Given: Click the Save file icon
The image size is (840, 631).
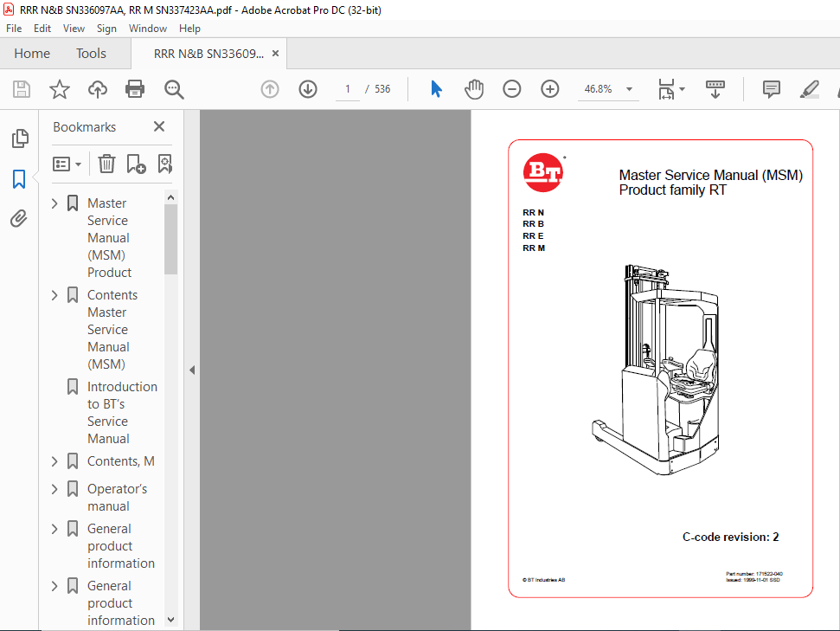Looking at the screenshot, I should (22, 89).
